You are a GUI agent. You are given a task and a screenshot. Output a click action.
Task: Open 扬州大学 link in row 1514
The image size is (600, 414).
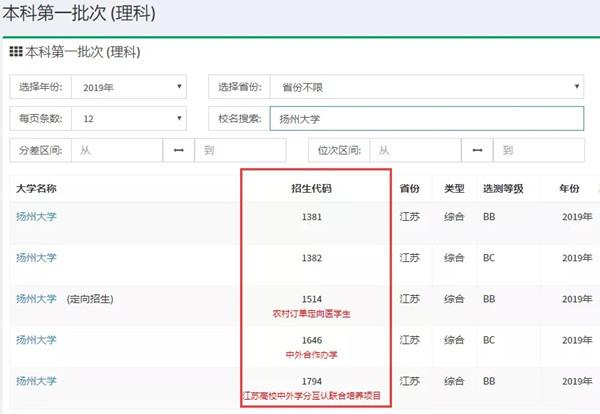click(x=36, y=298)
